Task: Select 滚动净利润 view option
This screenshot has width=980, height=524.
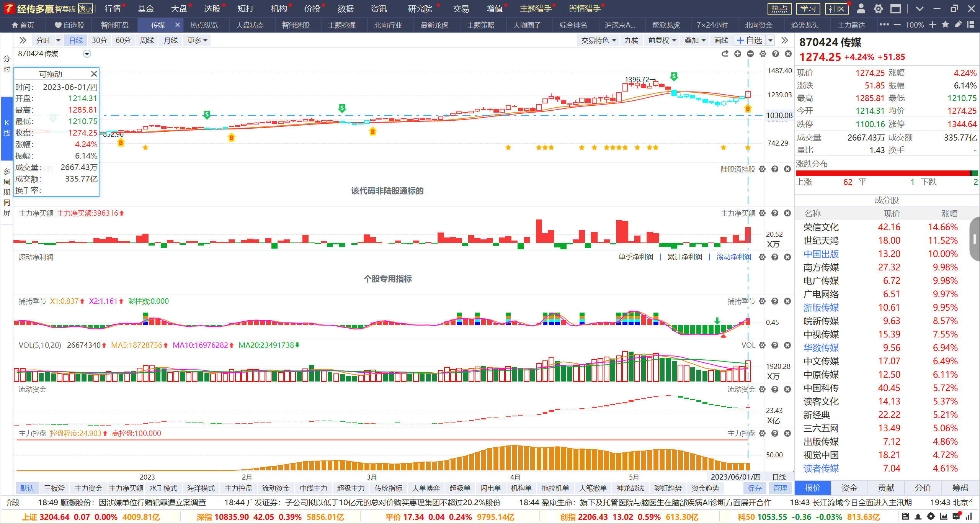Action: coord(734,257)
